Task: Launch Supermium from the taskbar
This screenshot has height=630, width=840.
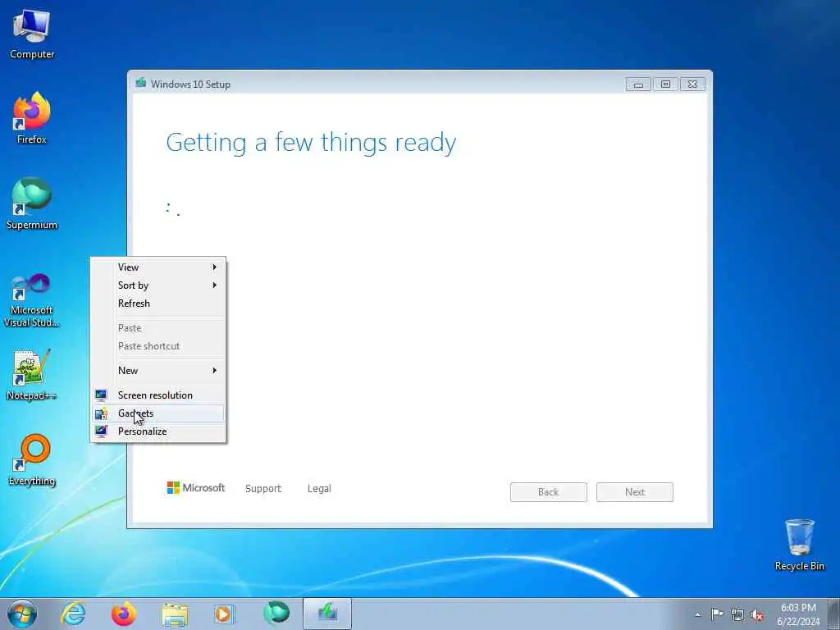Action: (276, 614)
